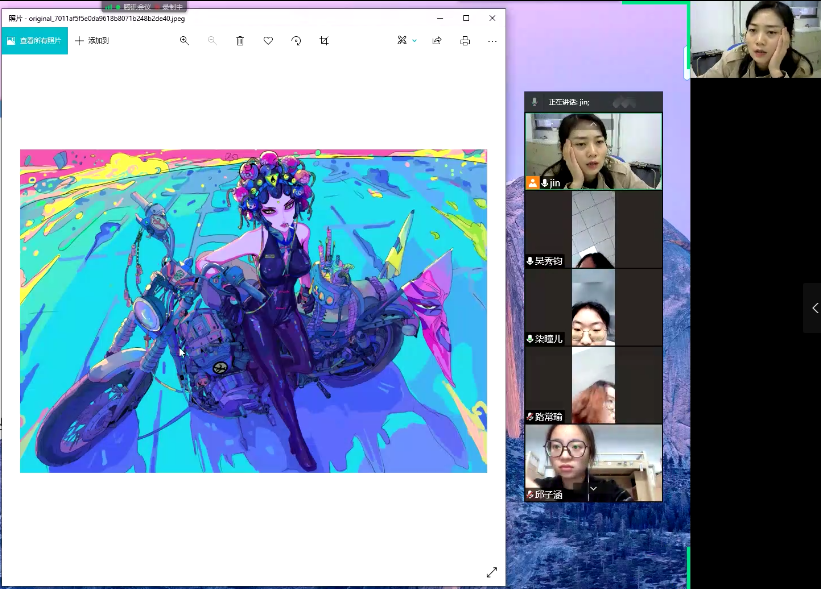Select 吴秀钧's video tile

click(x=593, y=229)
